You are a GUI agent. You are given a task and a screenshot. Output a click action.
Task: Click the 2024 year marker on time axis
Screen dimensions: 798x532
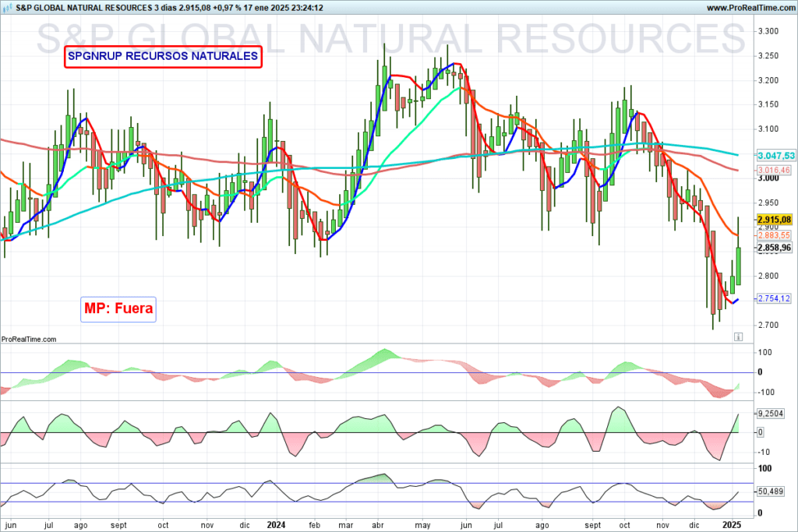coord(277,526)
